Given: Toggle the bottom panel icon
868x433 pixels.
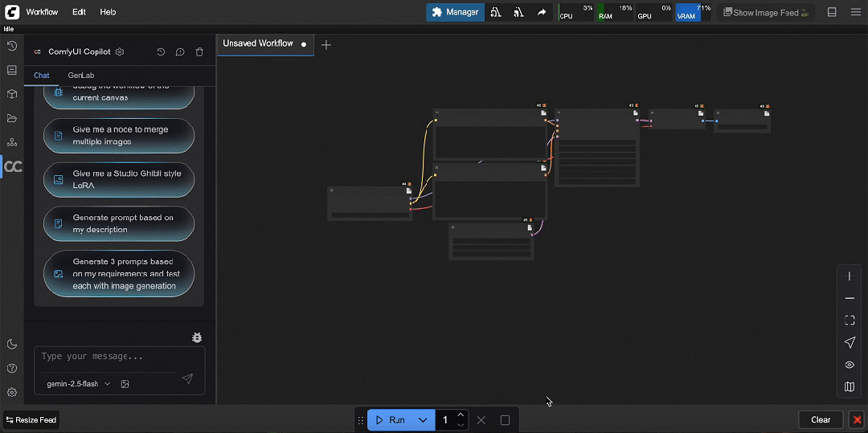Looking at the screenshot, I should [x=832, y=12].
